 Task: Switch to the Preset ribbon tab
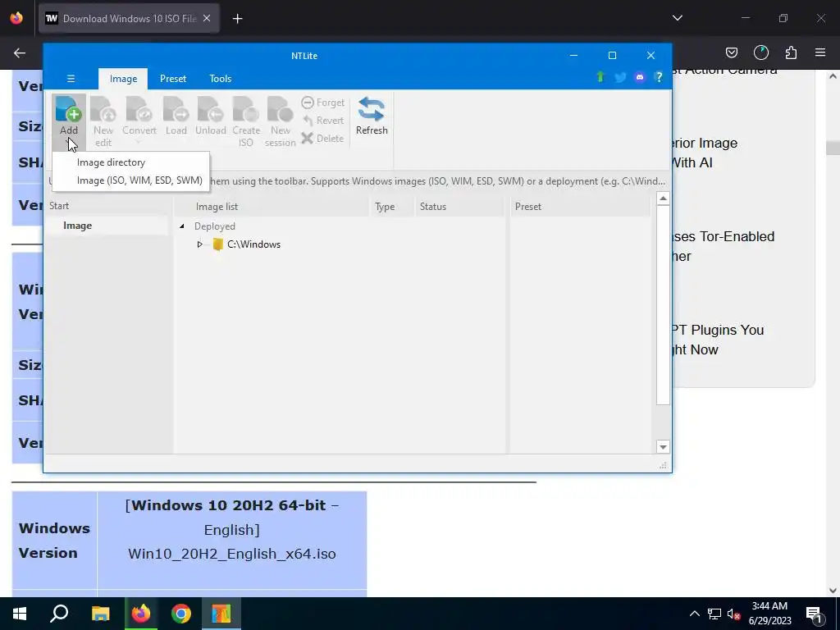173,79
